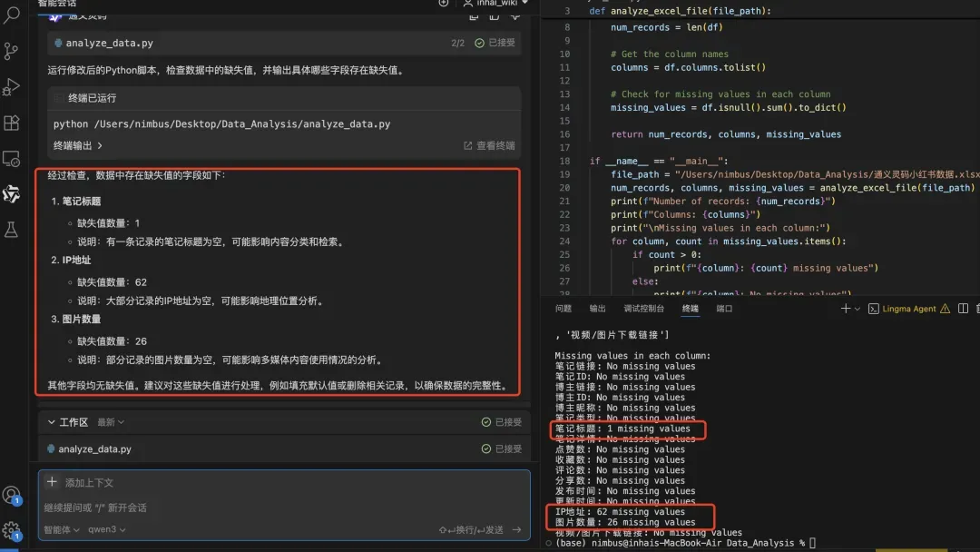Screen dimensions: 980x552
Task: Open the Source Control view
Action: [x=11, y=51]
